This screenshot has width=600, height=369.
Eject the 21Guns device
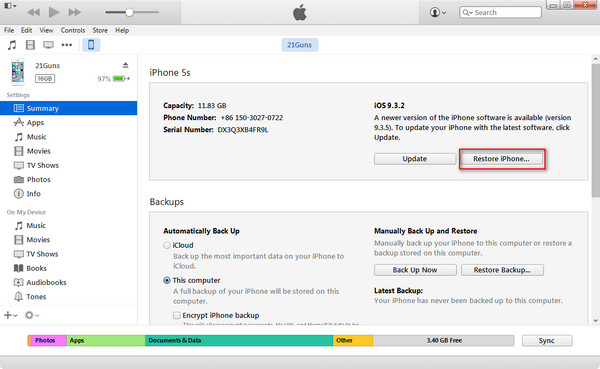click(126, 65)
